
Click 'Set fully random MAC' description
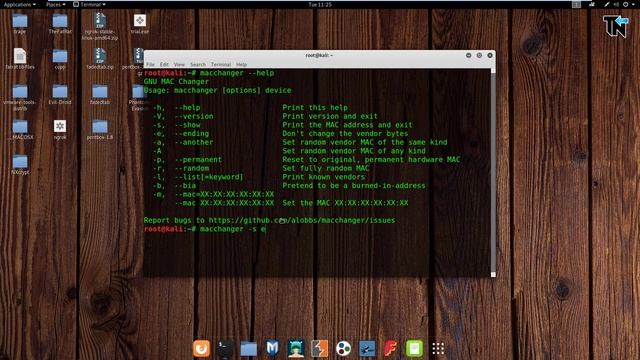click(x=325, y=168)
